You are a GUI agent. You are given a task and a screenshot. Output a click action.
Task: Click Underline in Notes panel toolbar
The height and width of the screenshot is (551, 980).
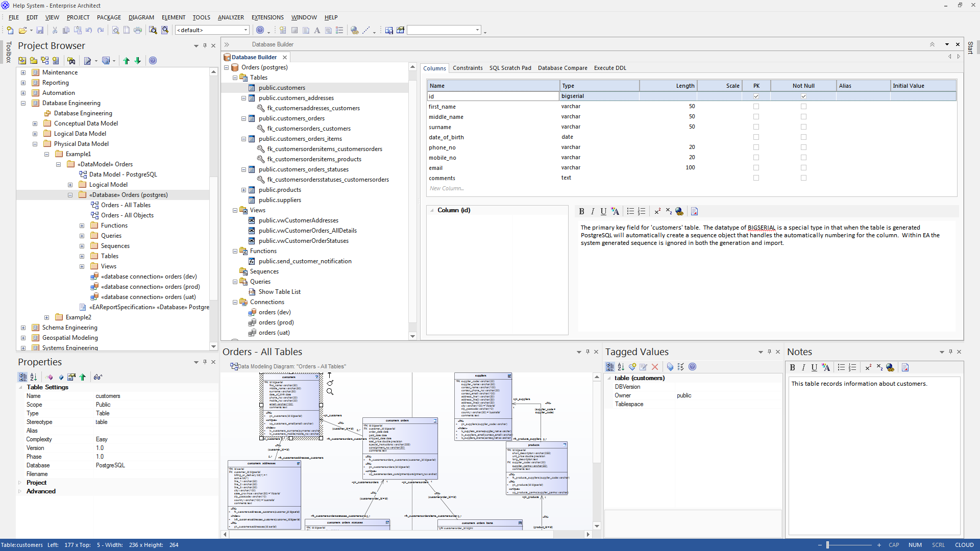click(x=814, y=367)
